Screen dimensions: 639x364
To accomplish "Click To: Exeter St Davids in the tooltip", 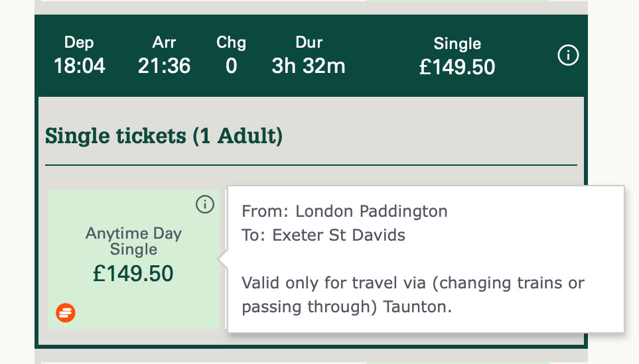I will click(323, 235).
